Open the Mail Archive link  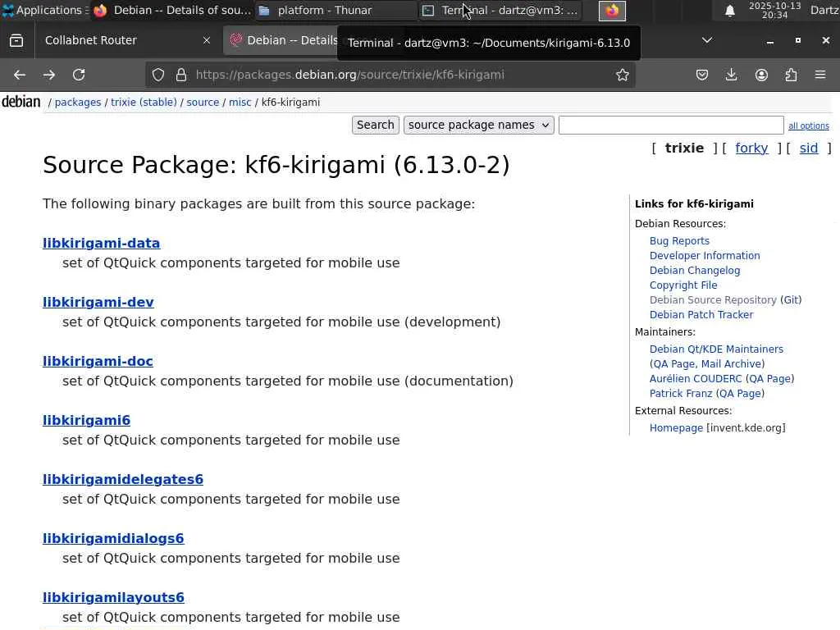pos(731,364)
